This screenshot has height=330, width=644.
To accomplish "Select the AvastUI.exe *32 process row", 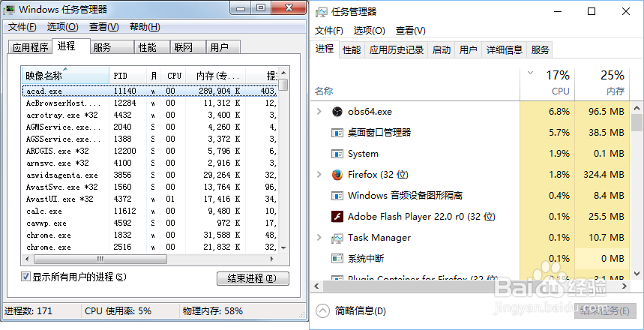I will pyautogui.click(x=149, y=199).
